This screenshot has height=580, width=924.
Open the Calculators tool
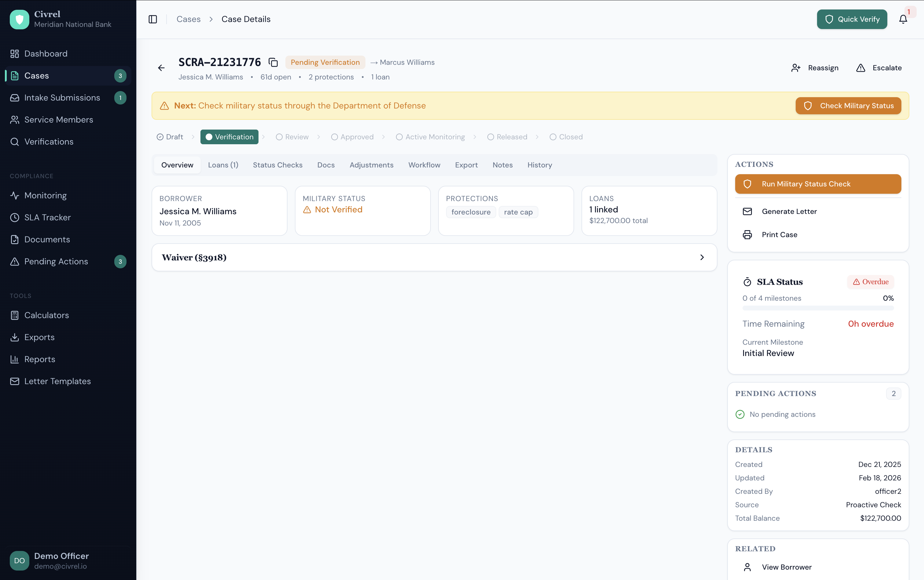[46, 315]
